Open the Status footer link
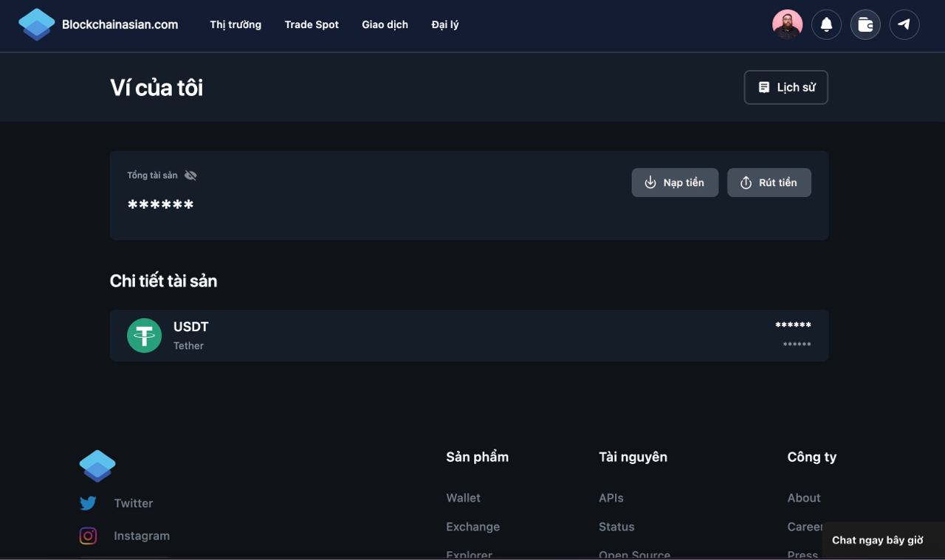The image size is (945, 560). click(x=616, y=527)
